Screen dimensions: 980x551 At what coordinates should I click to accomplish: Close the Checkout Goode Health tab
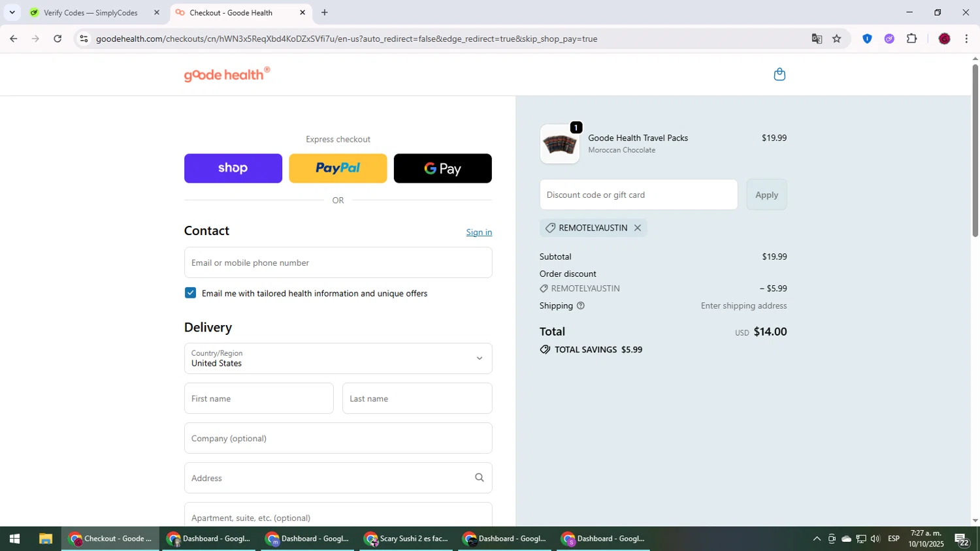302,12
